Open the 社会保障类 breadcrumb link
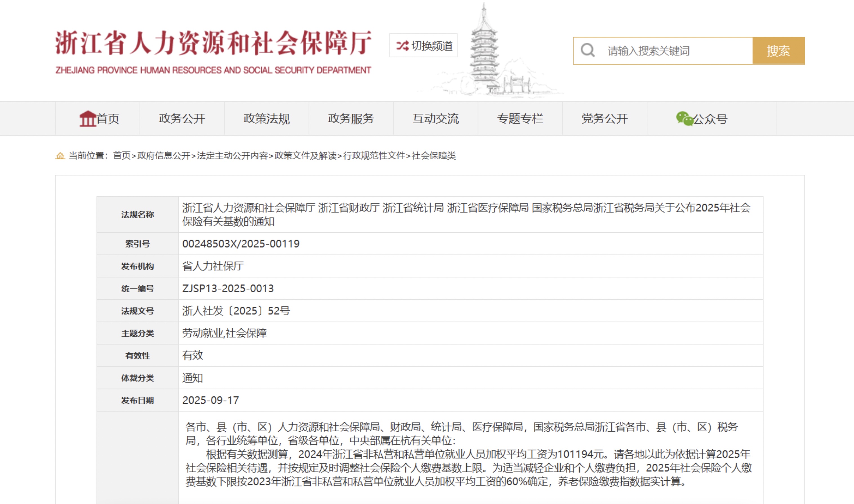The height and width of the screenshot is (504, 854). pyautogui.click(x=433, y=155)
